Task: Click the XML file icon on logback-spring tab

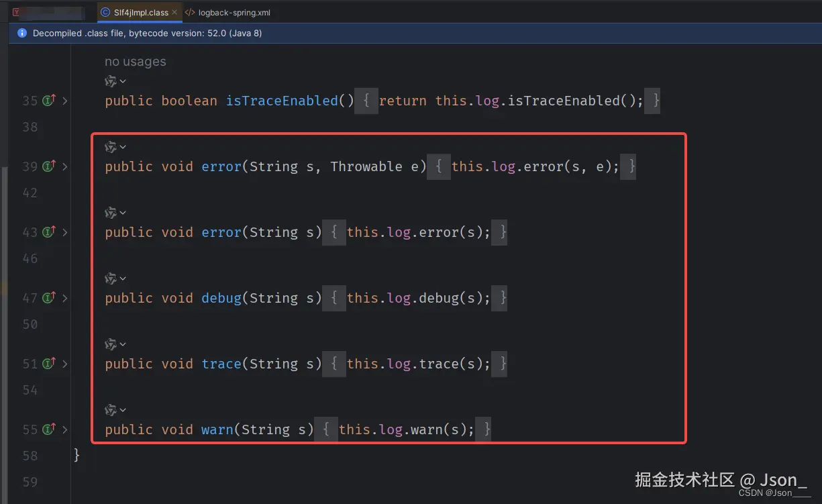Action: click(190, 13)
